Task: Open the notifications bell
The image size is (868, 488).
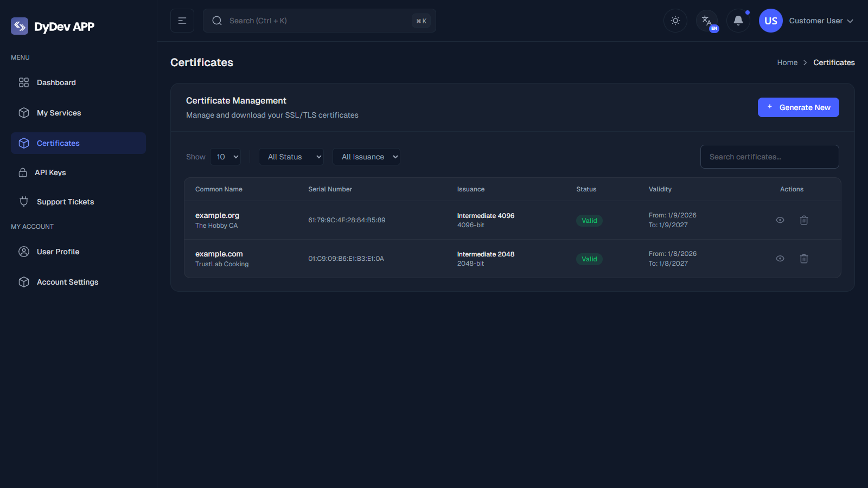Action: pos(738,21)
